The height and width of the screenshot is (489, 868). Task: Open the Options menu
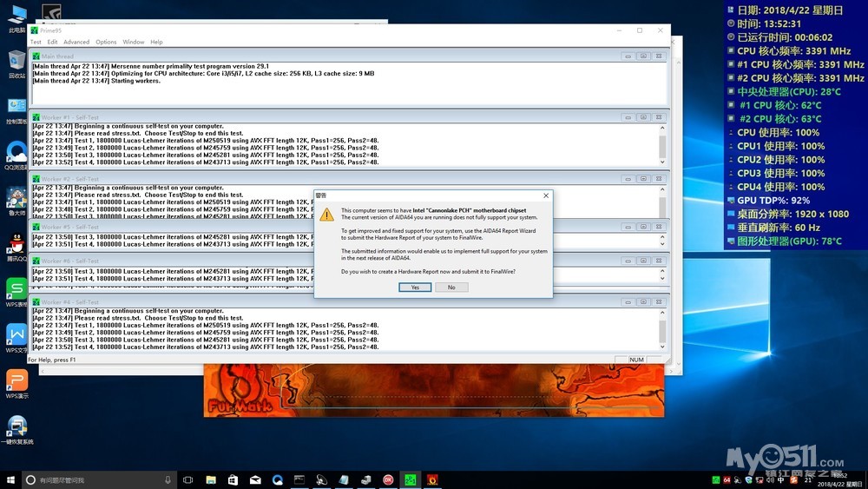point(106,42)
